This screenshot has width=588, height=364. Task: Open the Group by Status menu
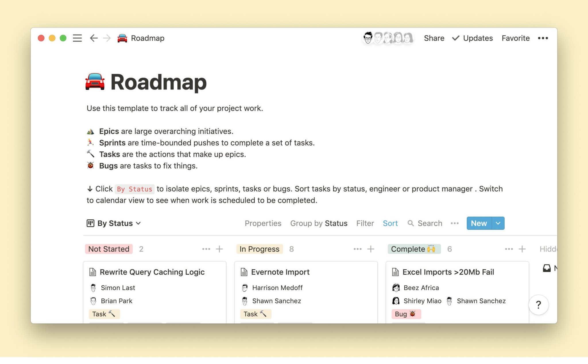point(319,223)
